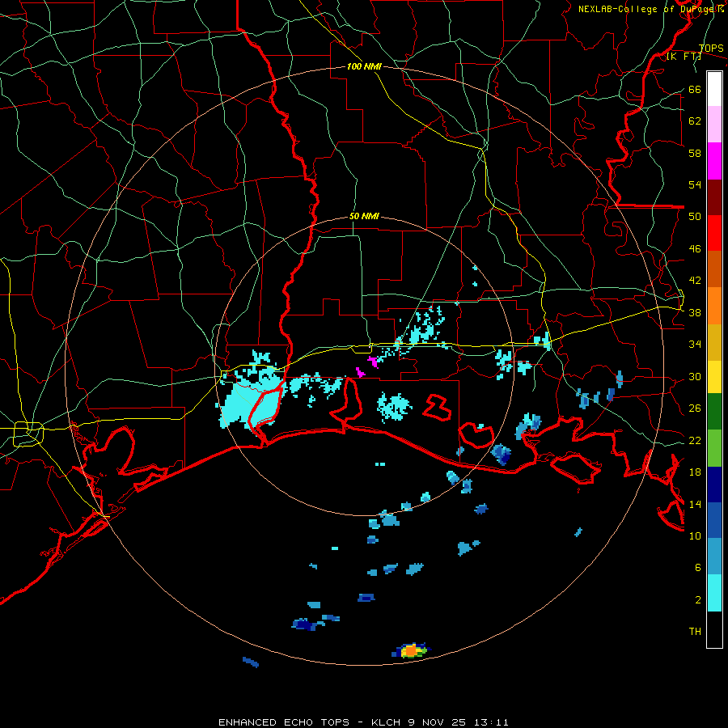Click the yellow legend swatch

714,377
